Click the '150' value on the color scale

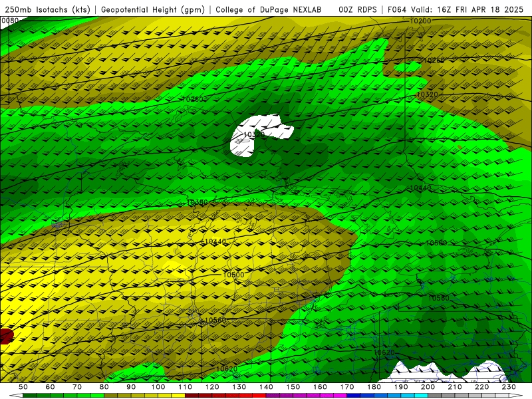click(x=293, y=387)
